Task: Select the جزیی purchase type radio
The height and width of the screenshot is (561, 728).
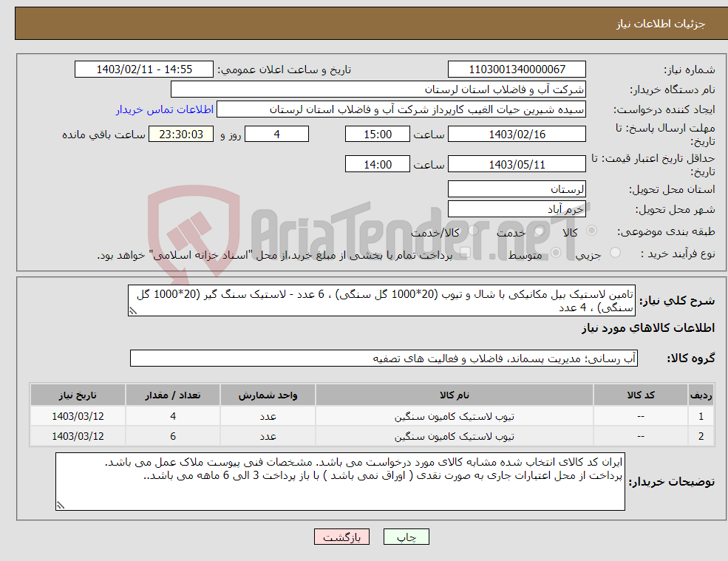Action: [615, 253]
